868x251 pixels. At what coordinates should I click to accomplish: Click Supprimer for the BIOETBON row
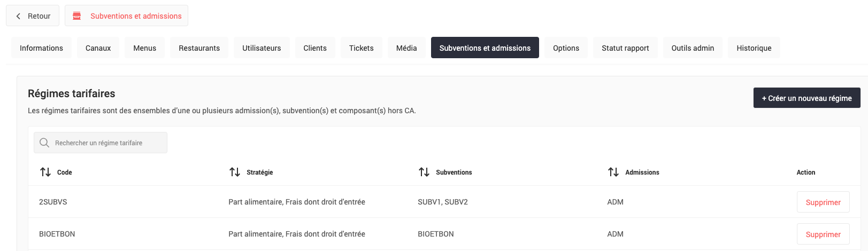click(823, 234)
